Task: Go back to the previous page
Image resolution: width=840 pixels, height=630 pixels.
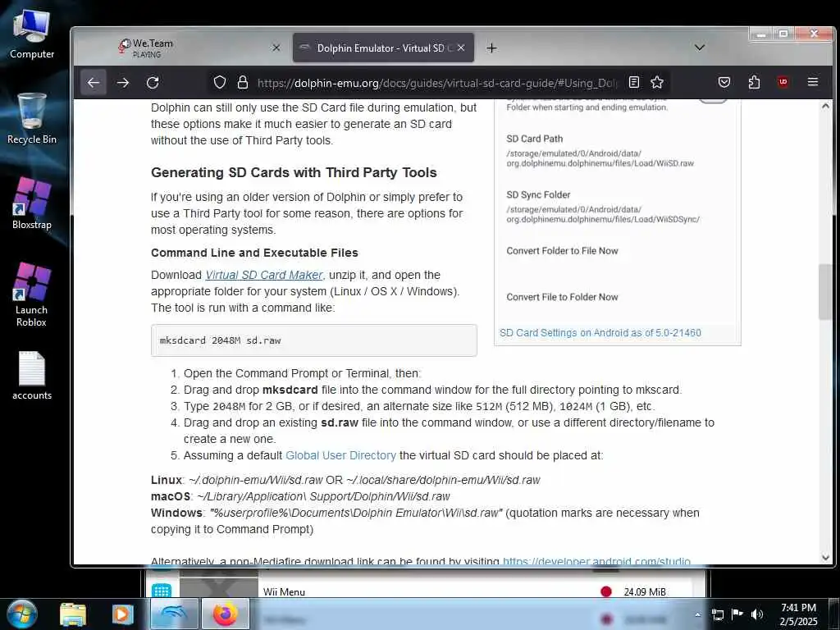Action: (94, 83)
